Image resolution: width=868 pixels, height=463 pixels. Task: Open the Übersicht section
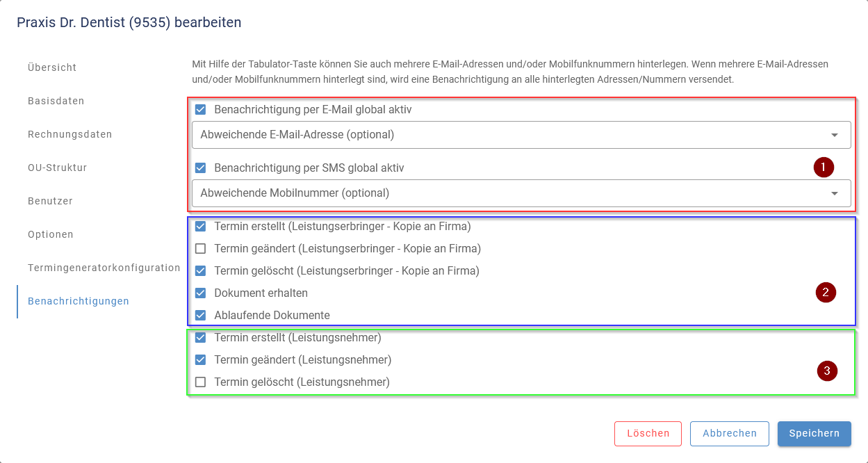(x=52, y=67)
